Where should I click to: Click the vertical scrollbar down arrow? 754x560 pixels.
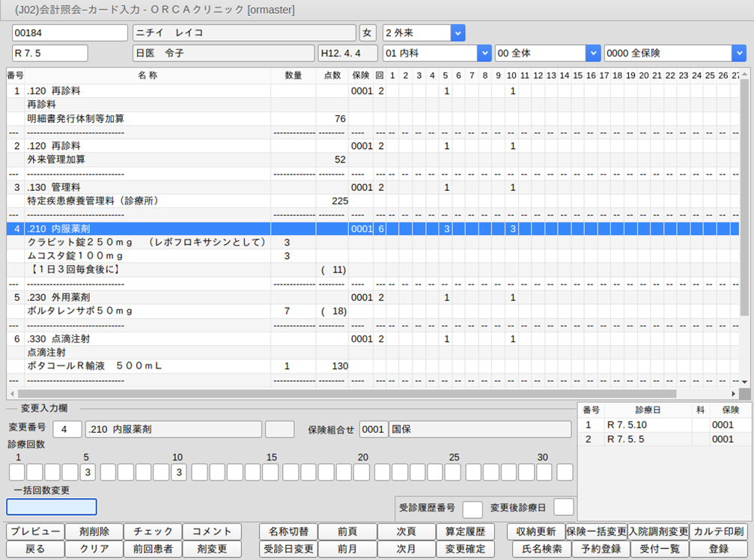(x=744, y=382)
